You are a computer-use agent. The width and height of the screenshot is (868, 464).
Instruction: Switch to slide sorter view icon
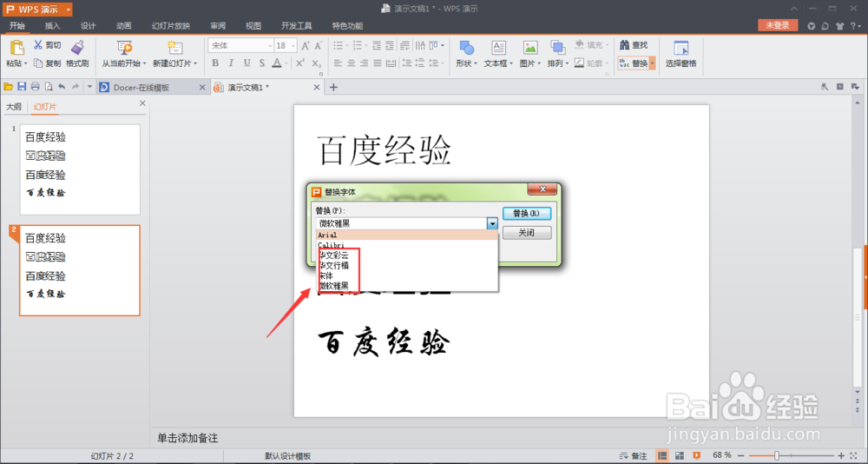tap(680, 455)
